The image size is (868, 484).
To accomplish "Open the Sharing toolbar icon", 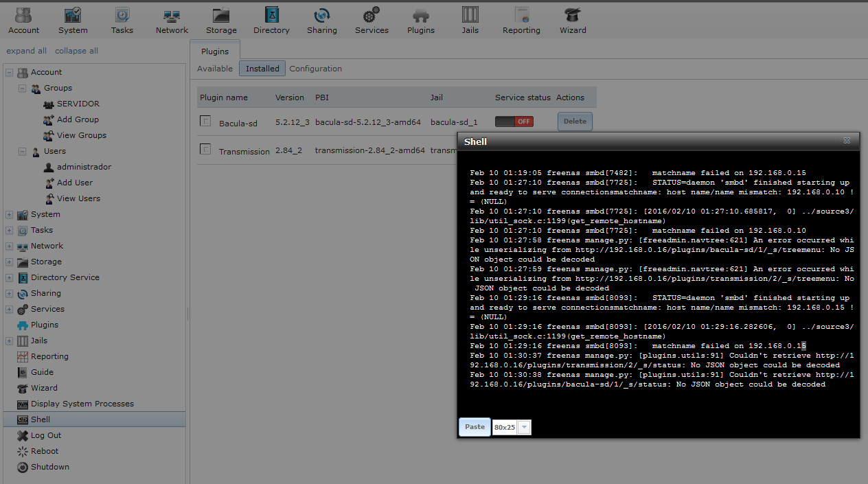I will pyautogui.click(x=321, y=21).
